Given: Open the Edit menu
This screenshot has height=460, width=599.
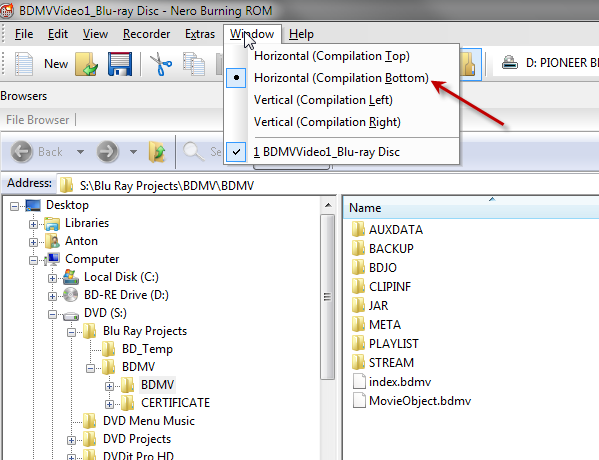Looking at the screenshot, I should [58, 34].
